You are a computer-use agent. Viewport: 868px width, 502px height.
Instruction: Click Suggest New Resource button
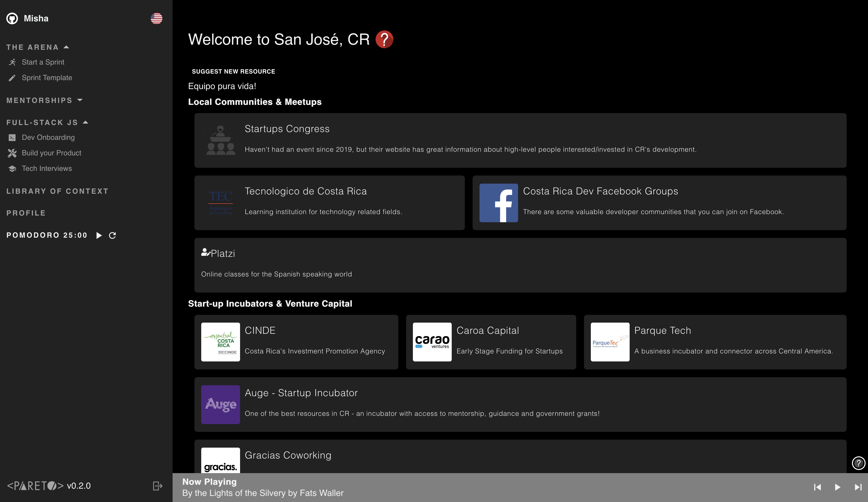234,71
